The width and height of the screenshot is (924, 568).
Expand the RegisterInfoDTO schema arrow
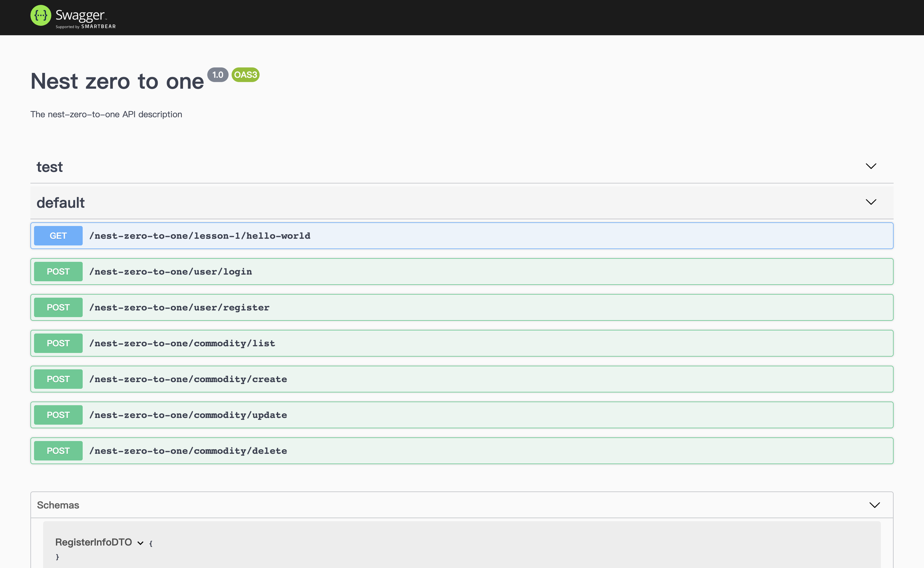point(141,543)
